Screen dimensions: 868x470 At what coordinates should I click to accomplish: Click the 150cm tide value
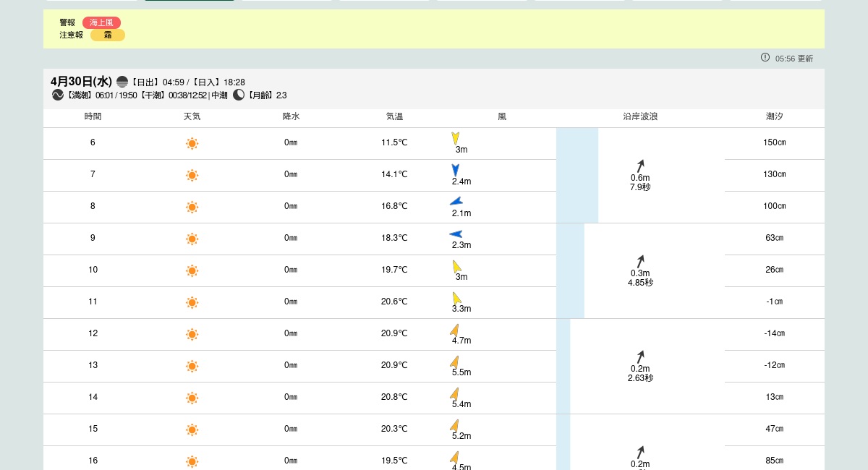(x=774, y=142)
